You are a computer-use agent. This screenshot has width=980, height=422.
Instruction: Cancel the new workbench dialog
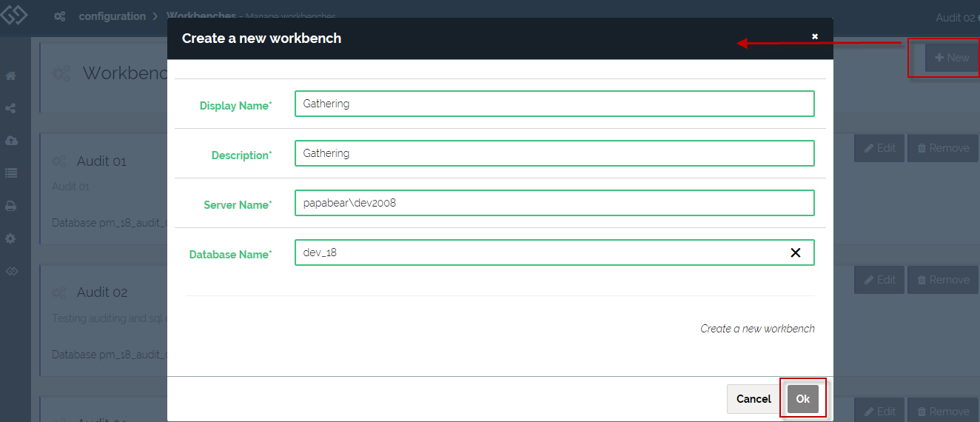[753, 399]
